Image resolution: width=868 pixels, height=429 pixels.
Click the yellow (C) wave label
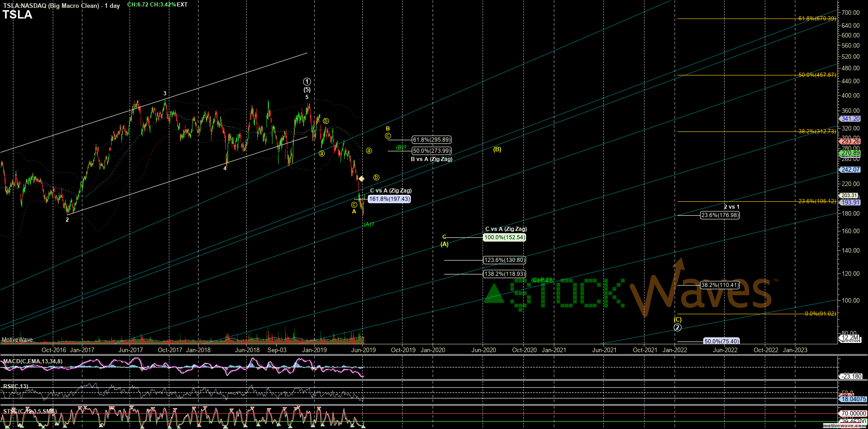(x=677, y=320)
